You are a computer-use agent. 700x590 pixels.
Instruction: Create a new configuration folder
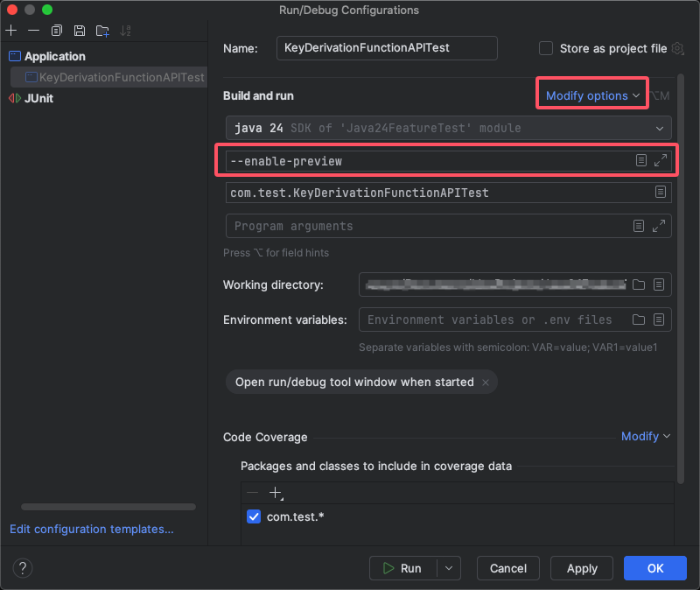tap(101, 30)
